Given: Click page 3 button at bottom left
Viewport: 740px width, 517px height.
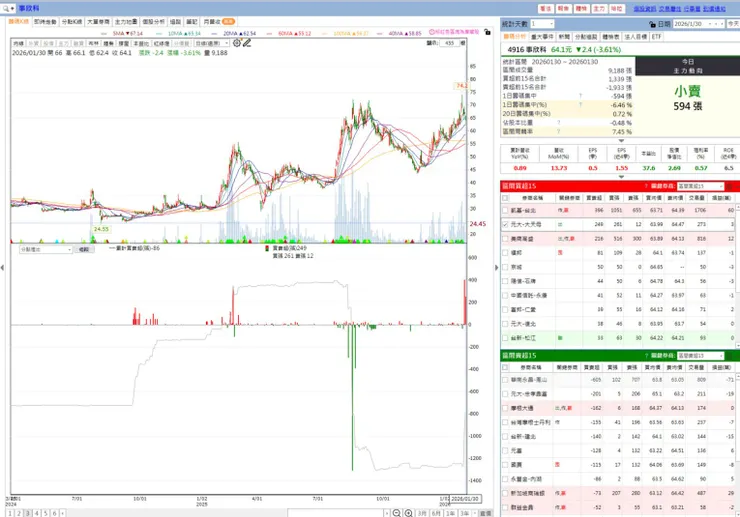Looking at the screenshot, I should [28, 513].
